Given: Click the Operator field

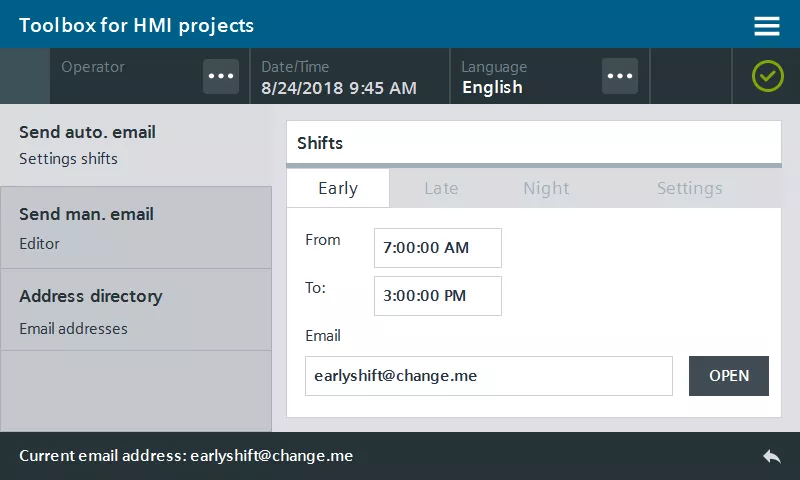Looking at the screenshot, I should tap(125, 77).
